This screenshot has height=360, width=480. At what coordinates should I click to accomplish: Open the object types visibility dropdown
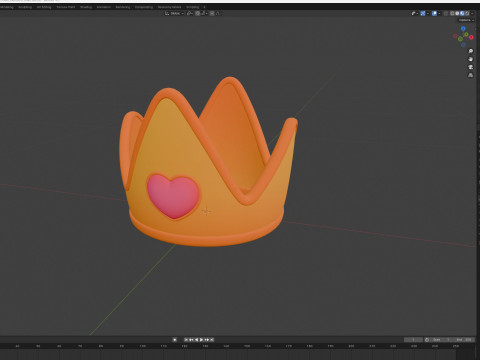pos(415,13)
